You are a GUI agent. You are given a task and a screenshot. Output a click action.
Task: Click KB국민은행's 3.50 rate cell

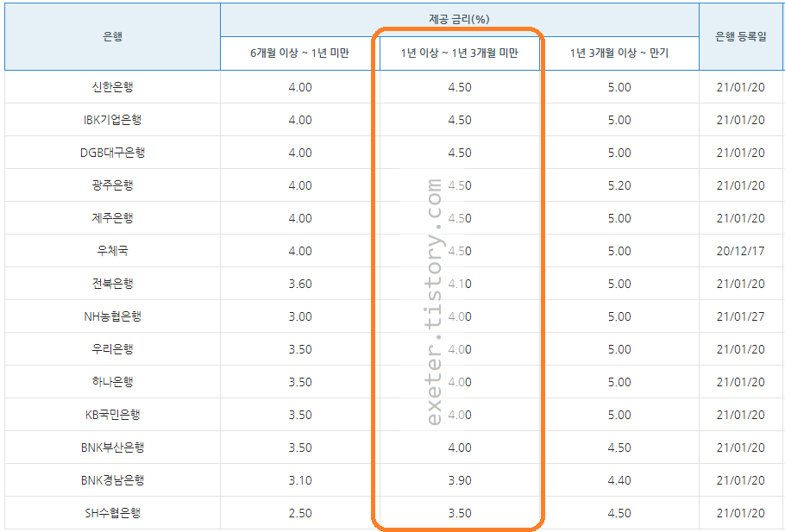tap(300, 415)
